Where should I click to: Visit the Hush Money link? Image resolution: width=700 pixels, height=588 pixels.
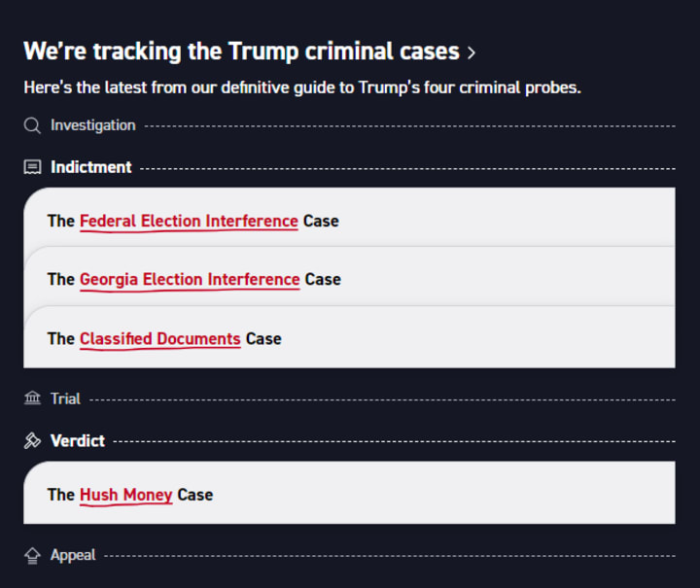click(x=125, y=494)
